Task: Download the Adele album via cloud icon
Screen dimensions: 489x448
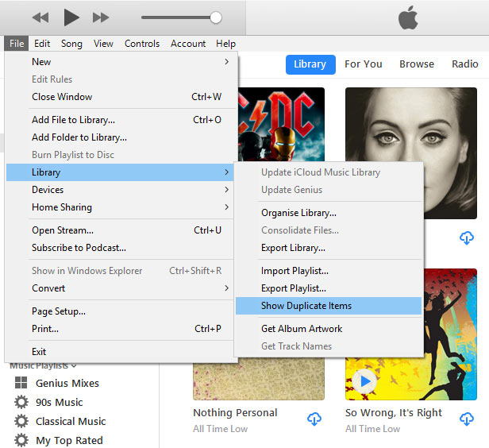Action: pos(467,238)
